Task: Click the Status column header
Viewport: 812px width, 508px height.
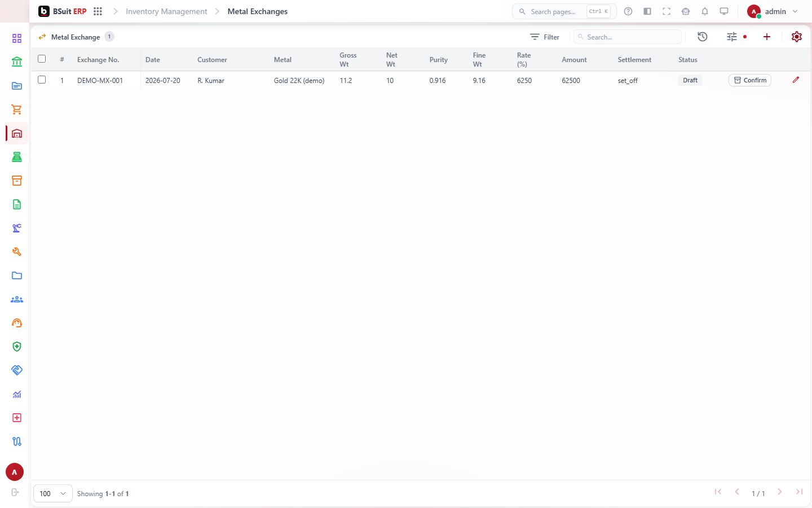Action: (x=688, y=59)
